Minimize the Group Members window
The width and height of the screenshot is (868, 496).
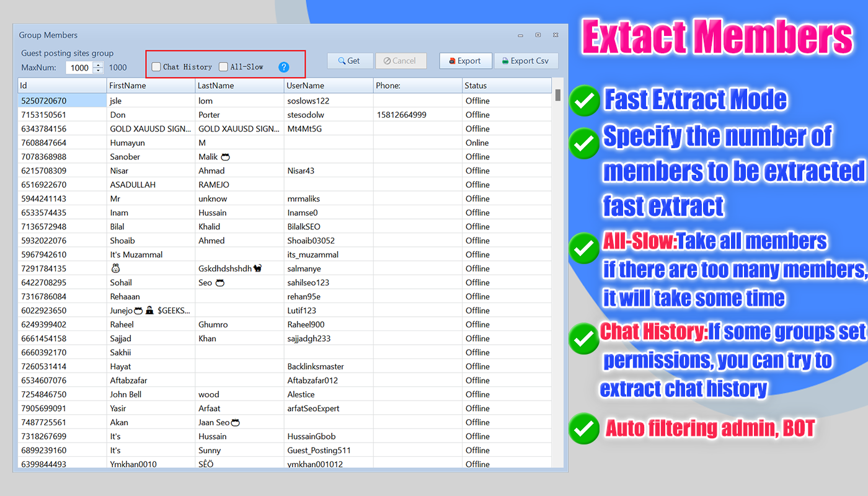point(520,35)
